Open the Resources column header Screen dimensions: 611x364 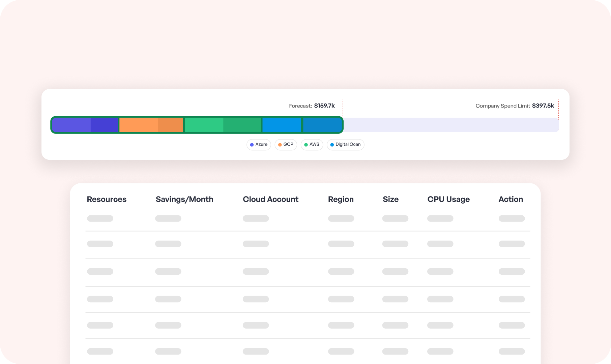(x=107, y=199)
